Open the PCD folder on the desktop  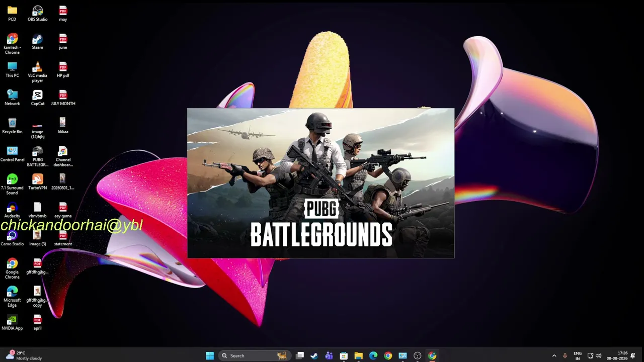click(12, 14)
